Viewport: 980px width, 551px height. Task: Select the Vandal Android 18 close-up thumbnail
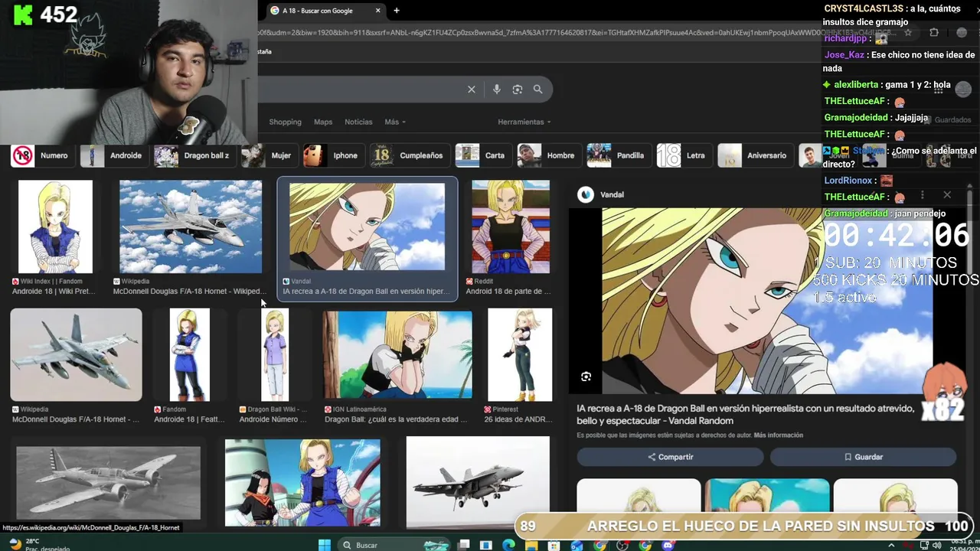(367, 227)
